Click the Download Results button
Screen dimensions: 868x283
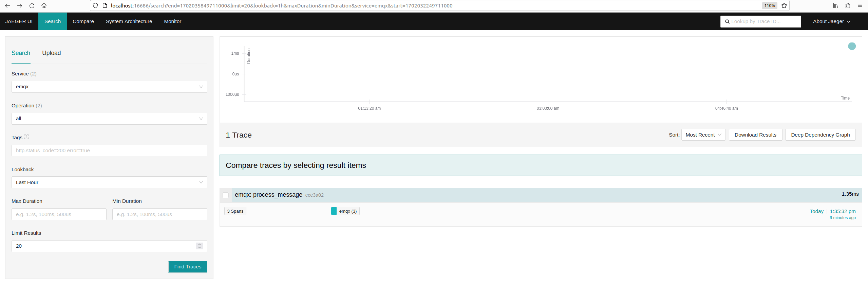click(755, 135)
